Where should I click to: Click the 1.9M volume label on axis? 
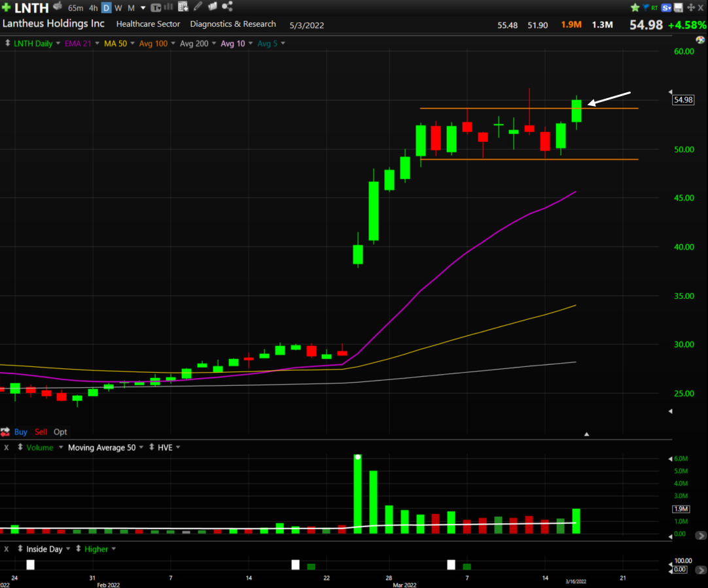(681, 509)
